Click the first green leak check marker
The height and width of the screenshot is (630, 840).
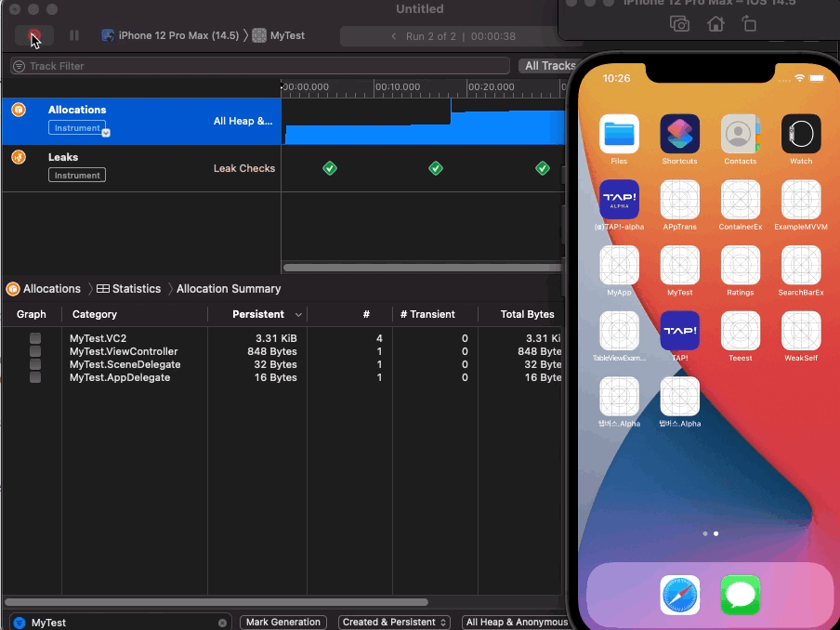tap(330, 168)
